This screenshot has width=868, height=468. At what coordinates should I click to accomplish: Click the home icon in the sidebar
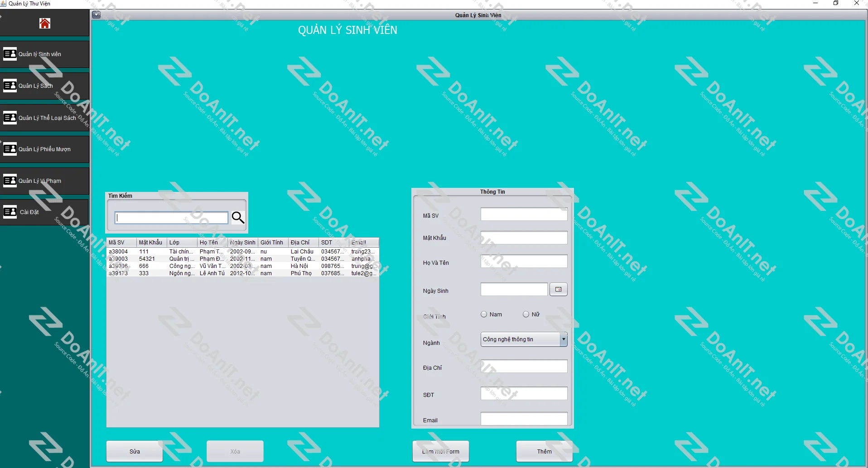[x=44, y=23]
